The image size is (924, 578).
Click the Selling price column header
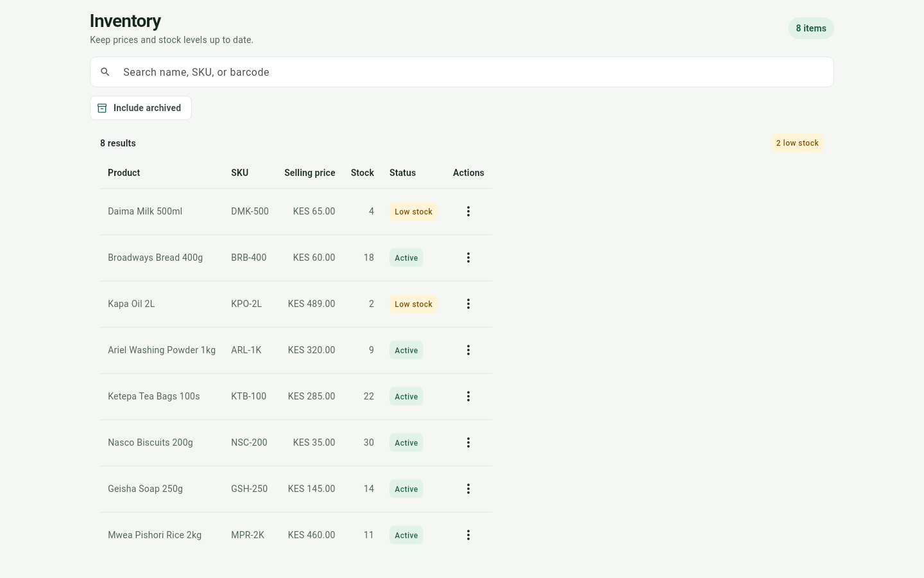click(x=310, y=173)
